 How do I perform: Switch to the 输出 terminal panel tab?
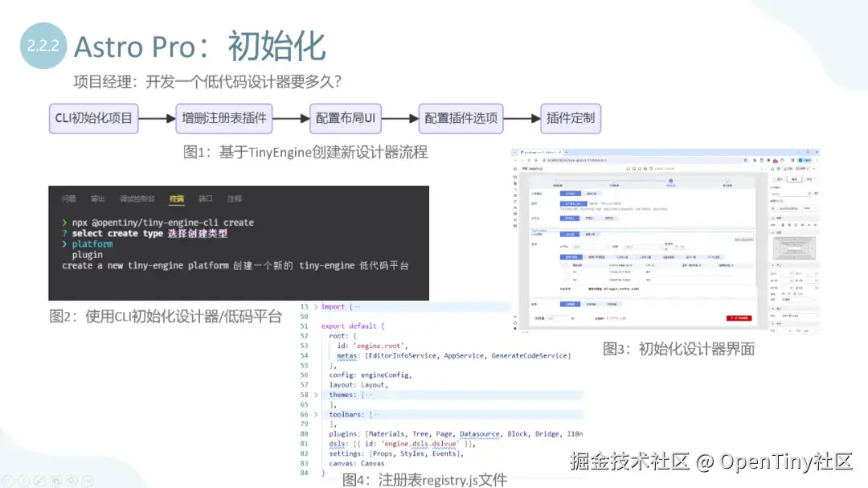98,199
